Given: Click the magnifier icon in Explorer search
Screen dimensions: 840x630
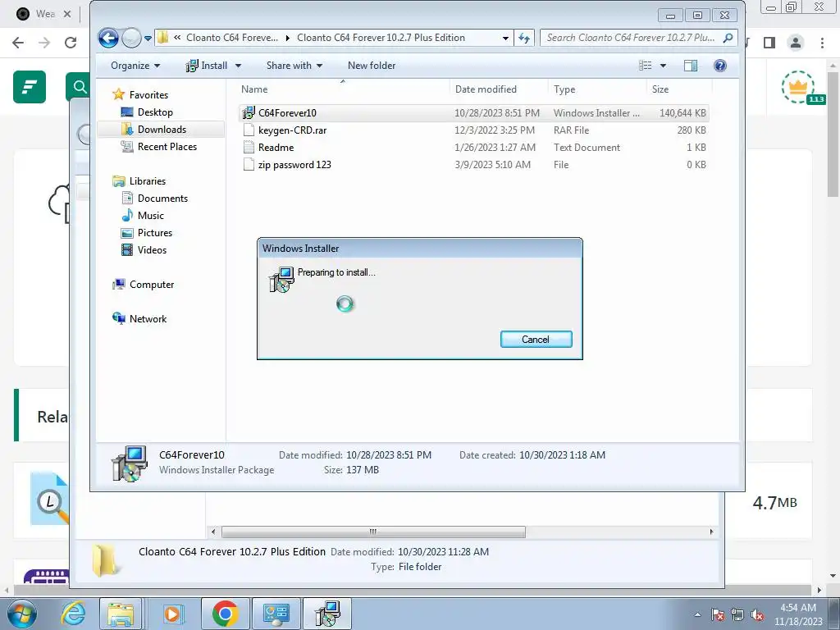Looking at the screenshot, I should click(728, 38).
